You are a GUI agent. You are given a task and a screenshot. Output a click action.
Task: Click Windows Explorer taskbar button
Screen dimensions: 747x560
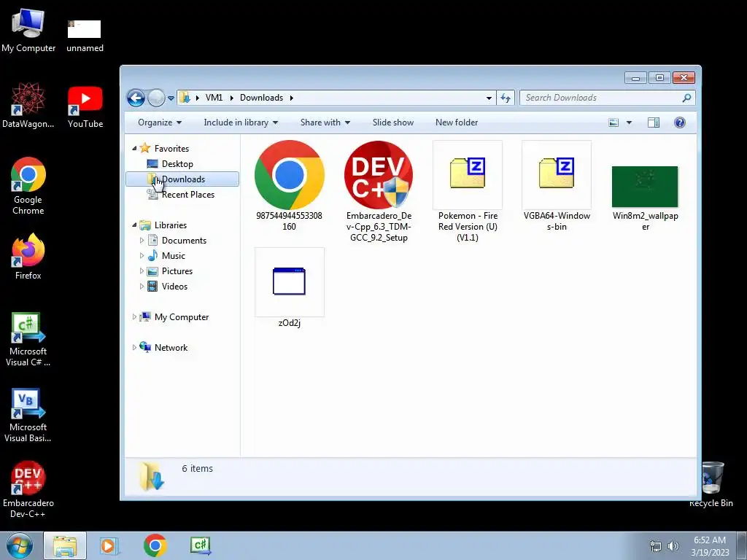coord(65,545)
